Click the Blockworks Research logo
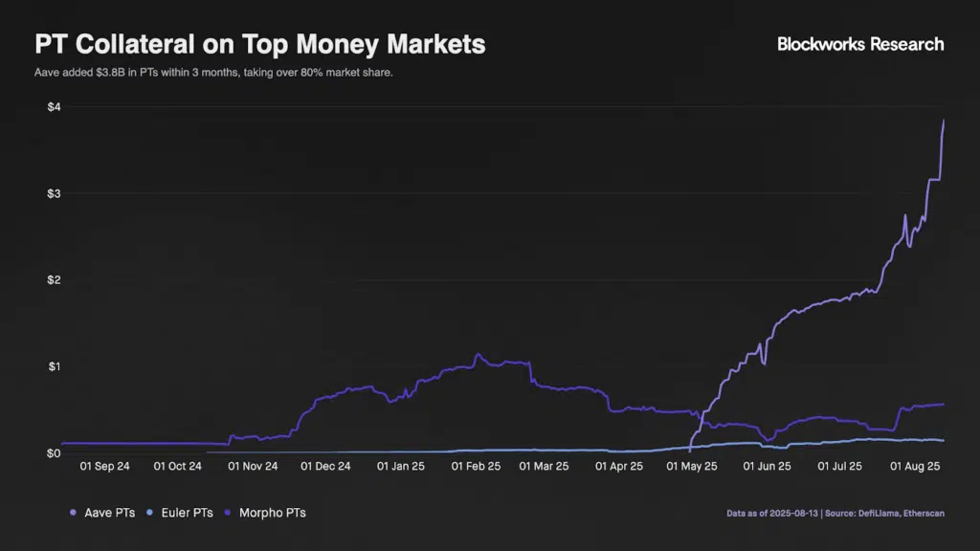This screenshot has height=551, width=980. (x=860, y=44)
